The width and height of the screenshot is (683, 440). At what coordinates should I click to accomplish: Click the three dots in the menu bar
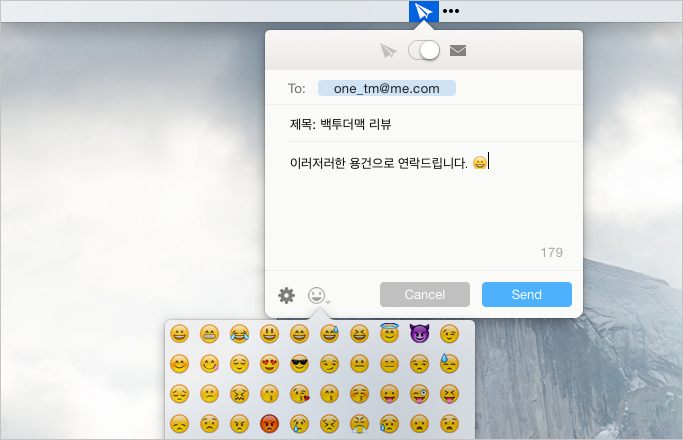451,11
